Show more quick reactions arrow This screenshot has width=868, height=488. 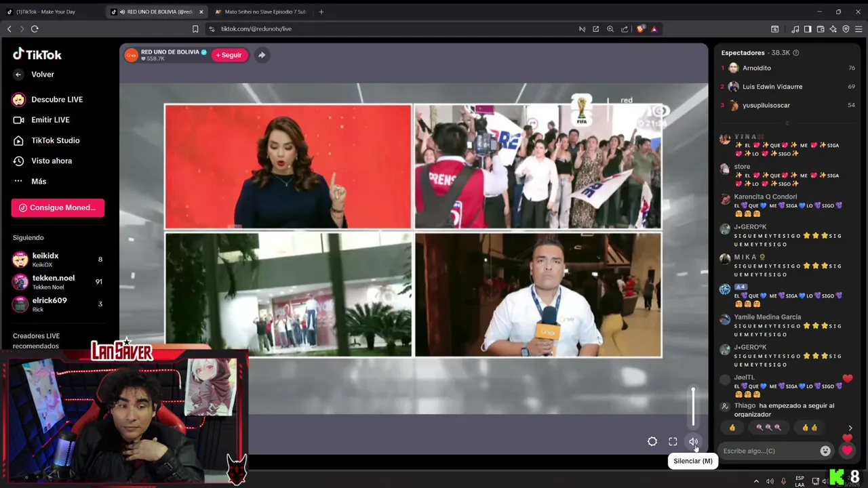coord(850,428)
